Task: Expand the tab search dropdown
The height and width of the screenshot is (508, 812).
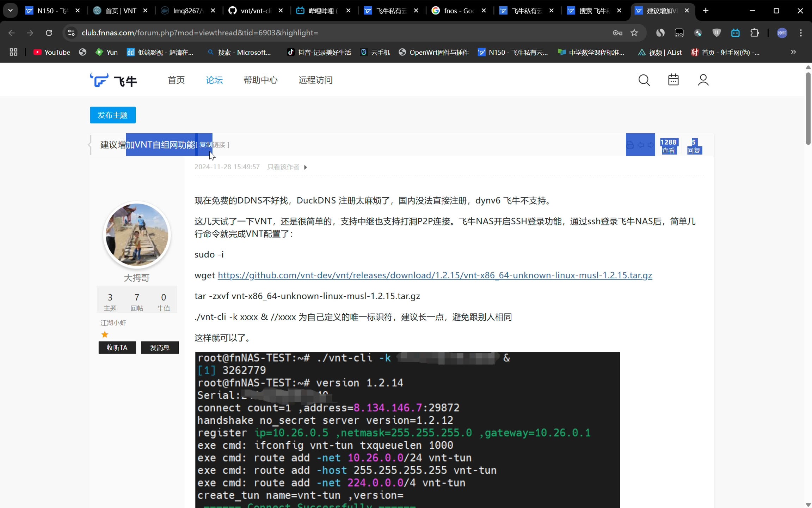Action: point(10,11)
